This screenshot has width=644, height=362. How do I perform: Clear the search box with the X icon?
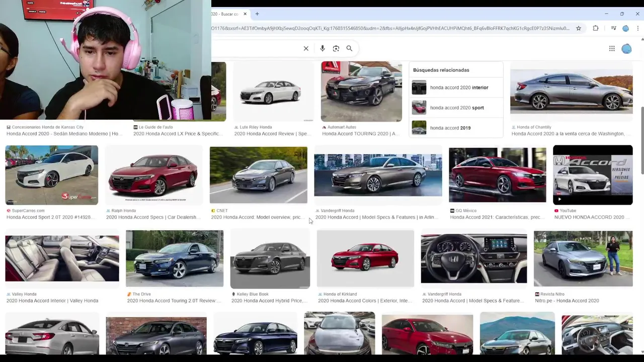click(x=306, y=48)
